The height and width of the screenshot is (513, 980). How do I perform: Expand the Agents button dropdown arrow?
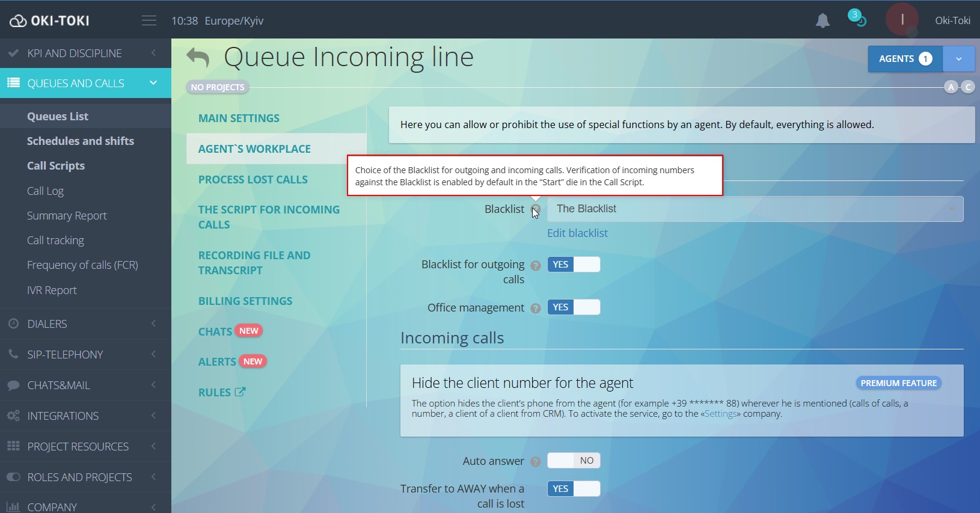958,59
